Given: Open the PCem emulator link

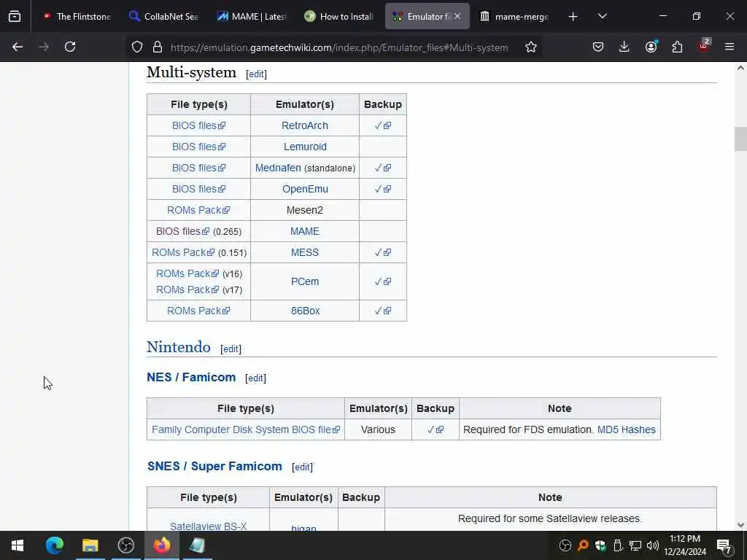Looking at the screenshot, I should (305, 281).
